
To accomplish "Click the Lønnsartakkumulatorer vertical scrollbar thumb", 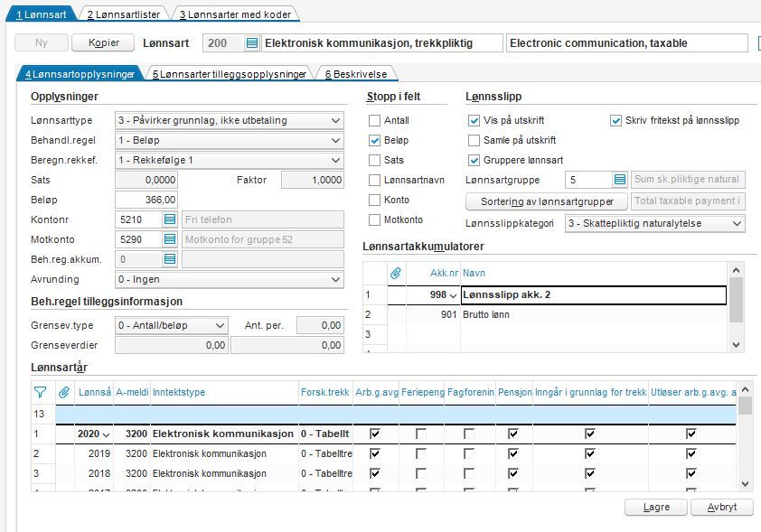I will tap(737, 300).
